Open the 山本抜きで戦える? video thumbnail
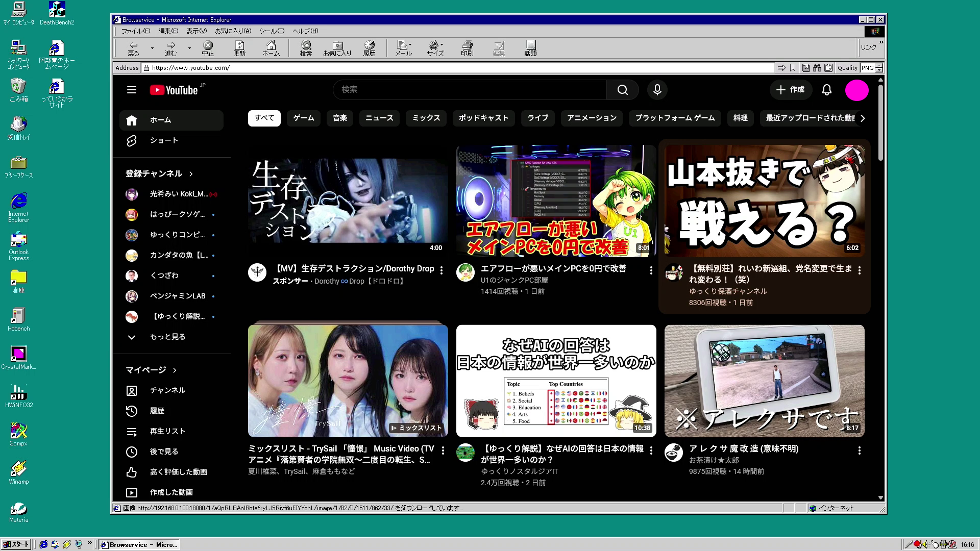The height and width of the screenshot is (551, 980). pos(764,201)
